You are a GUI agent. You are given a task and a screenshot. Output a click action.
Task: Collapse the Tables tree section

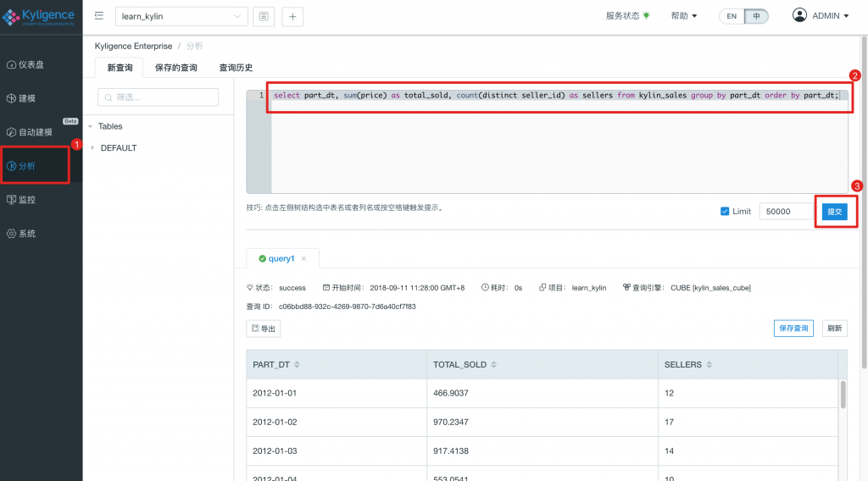pos(91,127)
